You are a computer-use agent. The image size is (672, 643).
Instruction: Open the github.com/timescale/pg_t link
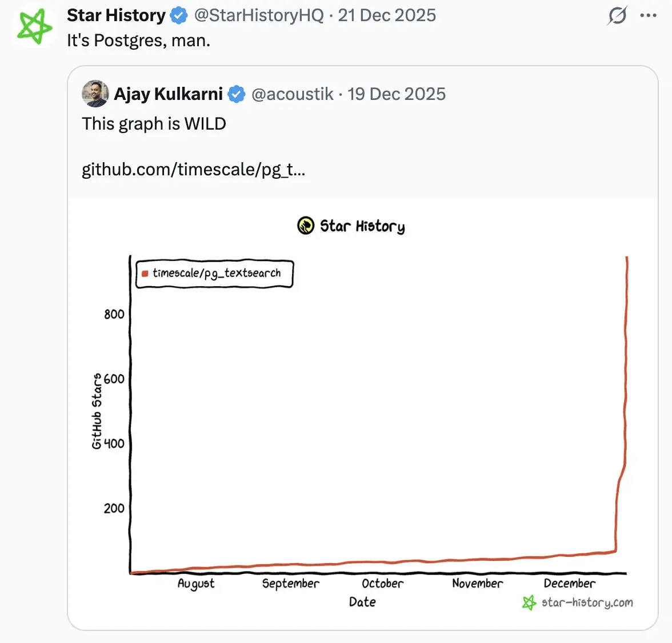coord(194,169)
